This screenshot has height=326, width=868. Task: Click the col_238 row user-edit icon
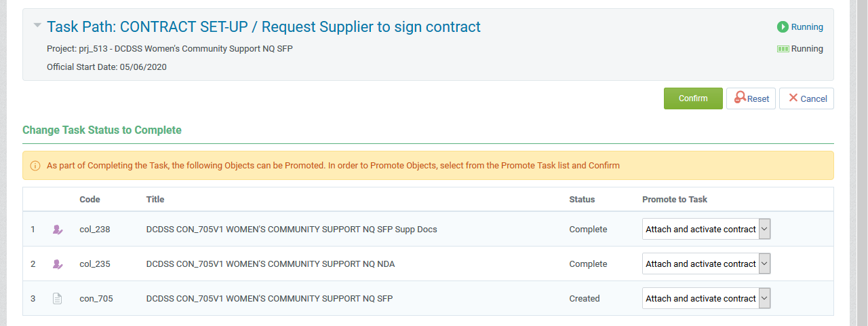(x=58, y=230)
